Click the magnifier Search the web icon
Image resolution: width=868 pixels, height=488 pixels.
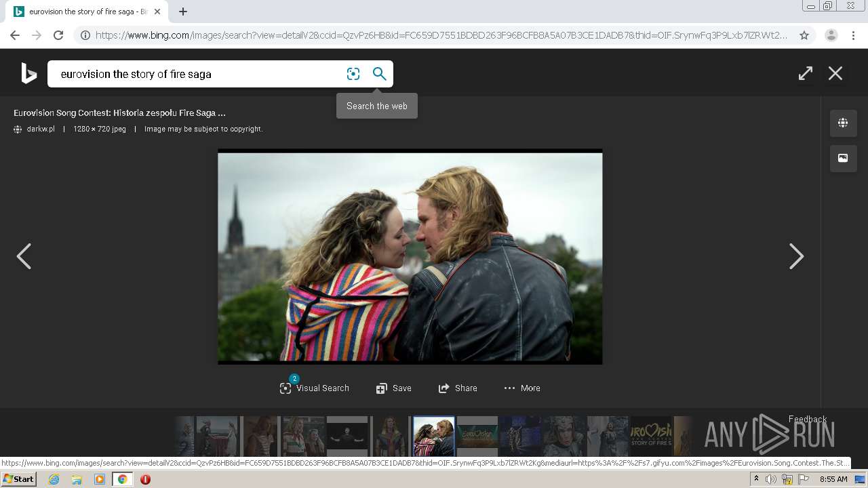click(x=380, y=74)
